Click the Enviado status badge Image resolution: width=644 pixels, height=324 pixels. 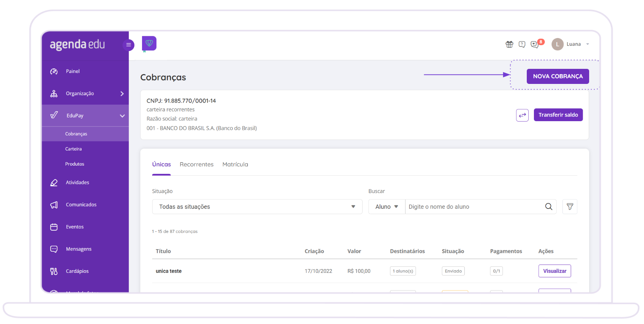tap(453, 271)
